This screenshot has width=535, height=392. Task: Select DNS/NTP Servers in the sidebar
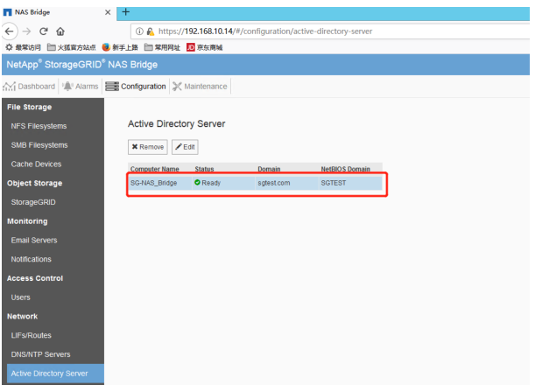[x=40, y=354]
